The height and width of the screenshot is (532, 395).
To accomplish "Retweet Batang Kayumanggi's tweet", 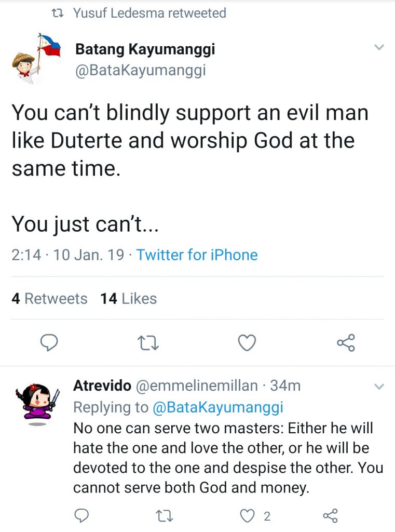I will 148,342.
